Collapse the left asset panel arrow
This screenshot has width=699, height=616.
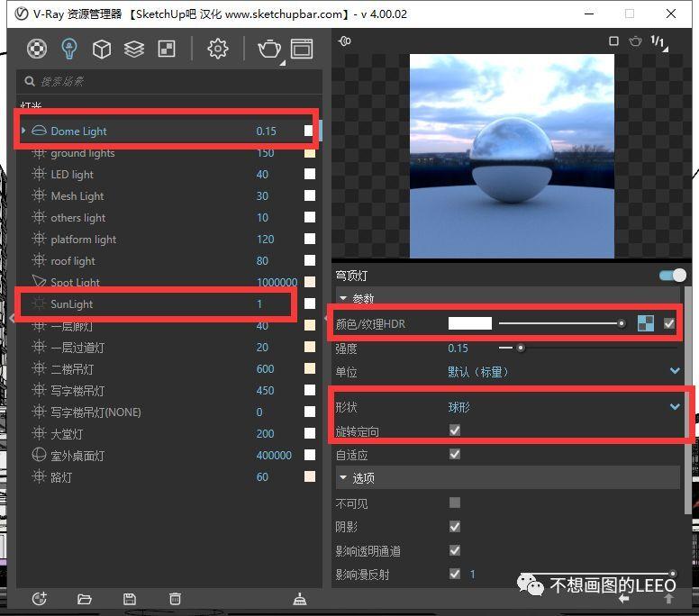12,317
